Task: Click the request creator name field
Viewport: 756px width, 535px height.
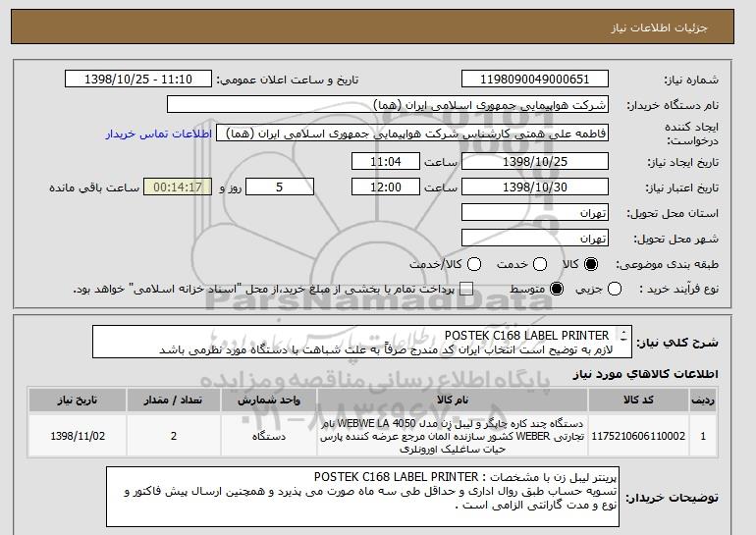Action: (x=412, y=134)
